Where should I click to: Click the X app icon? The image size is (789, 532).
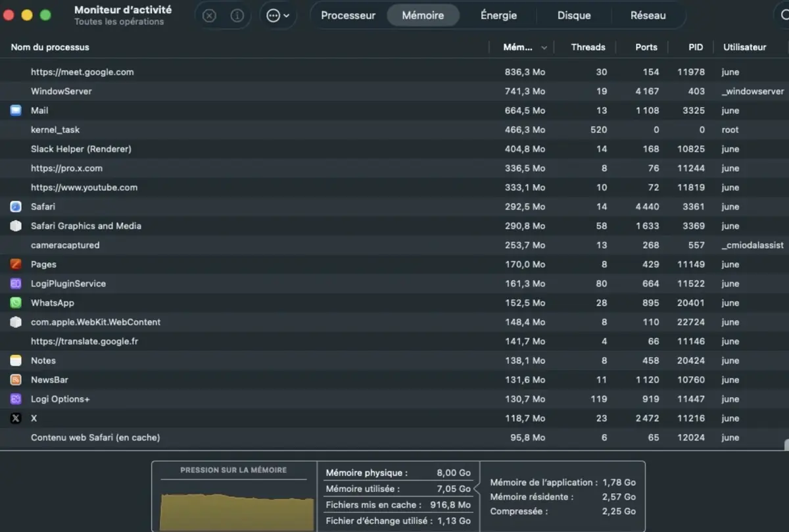tap(16, 418)
